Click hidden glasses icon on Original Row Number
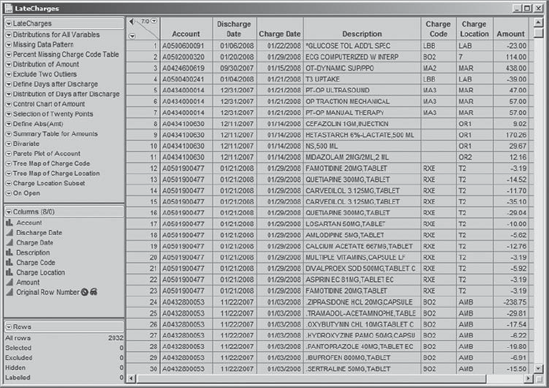 pos(93,292)
